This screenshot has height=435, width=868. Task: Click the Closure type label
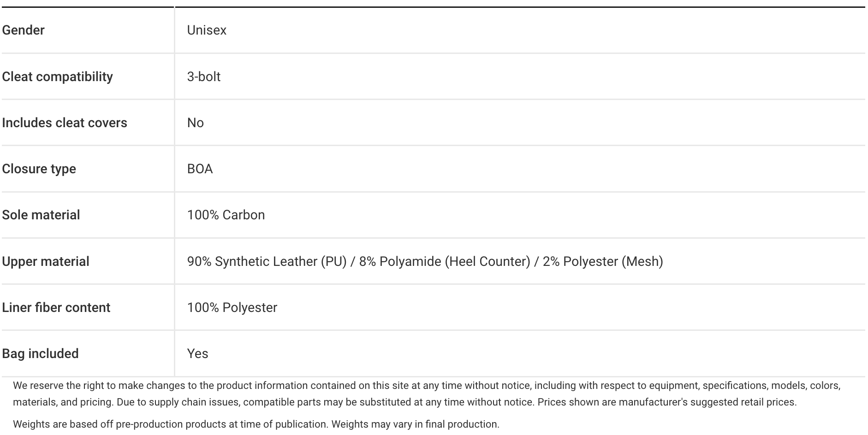click(x=39, y=169)
